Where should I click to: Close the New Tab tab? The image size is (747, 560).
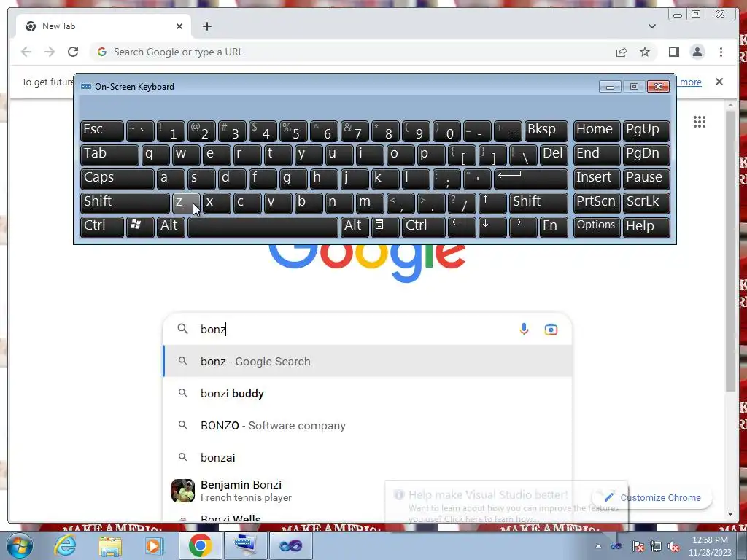click(179, 26)
